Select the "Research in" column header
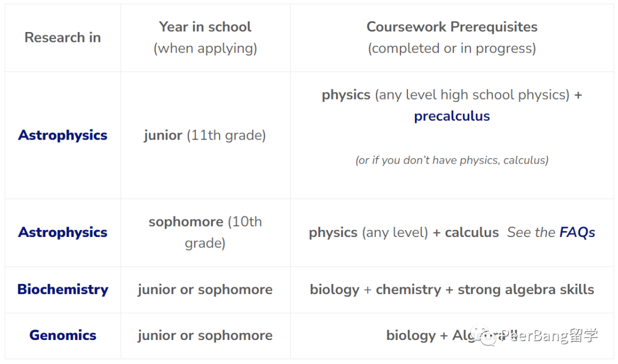This screenshot has height=364, width=618. (63, 37)
